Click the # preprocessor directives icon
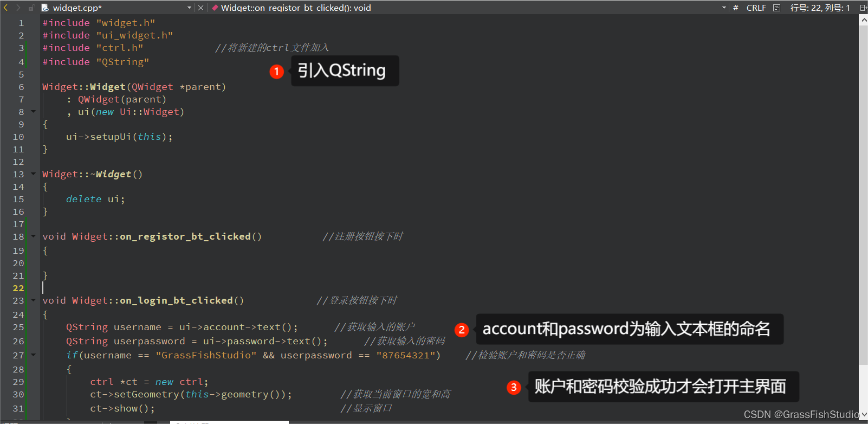Viewport: 868px width, 424px height. point(735,8)
